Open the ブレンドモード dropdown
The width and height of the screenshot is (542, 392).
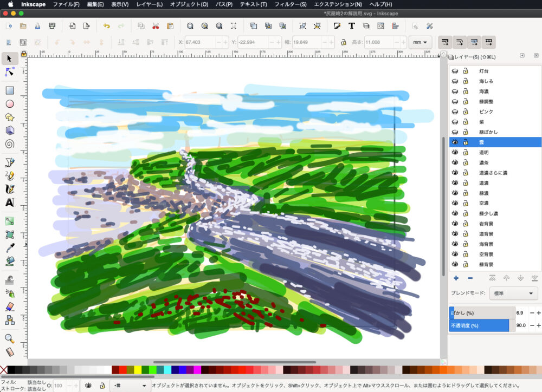pyautogui.click(x=513, y=293)
